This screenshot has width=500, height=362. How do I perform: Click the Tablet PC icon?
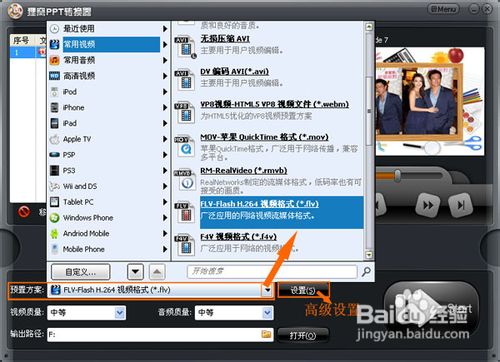coord(54,202)
